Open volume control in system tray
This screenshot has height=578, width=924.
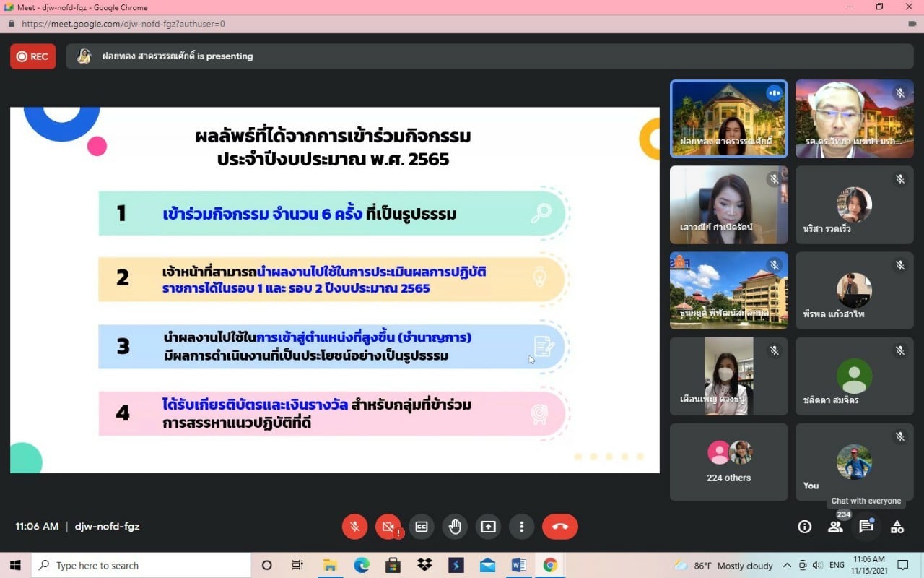(x=817, y=566)
